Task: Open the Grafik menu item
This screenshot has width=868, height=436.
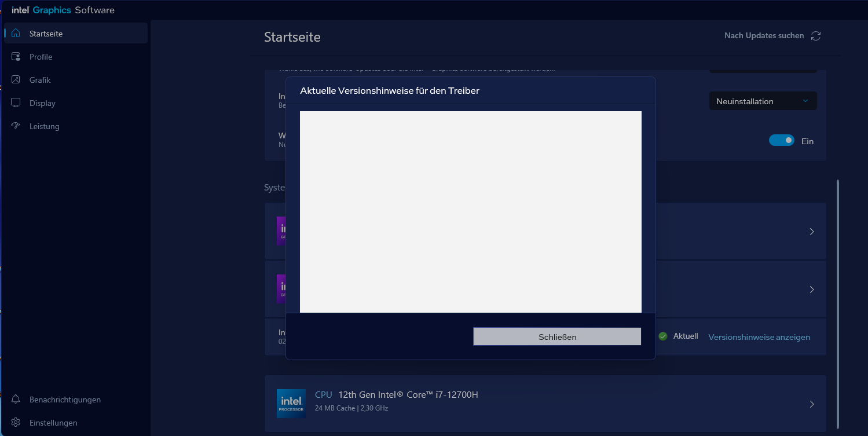Action: [41, 80]
